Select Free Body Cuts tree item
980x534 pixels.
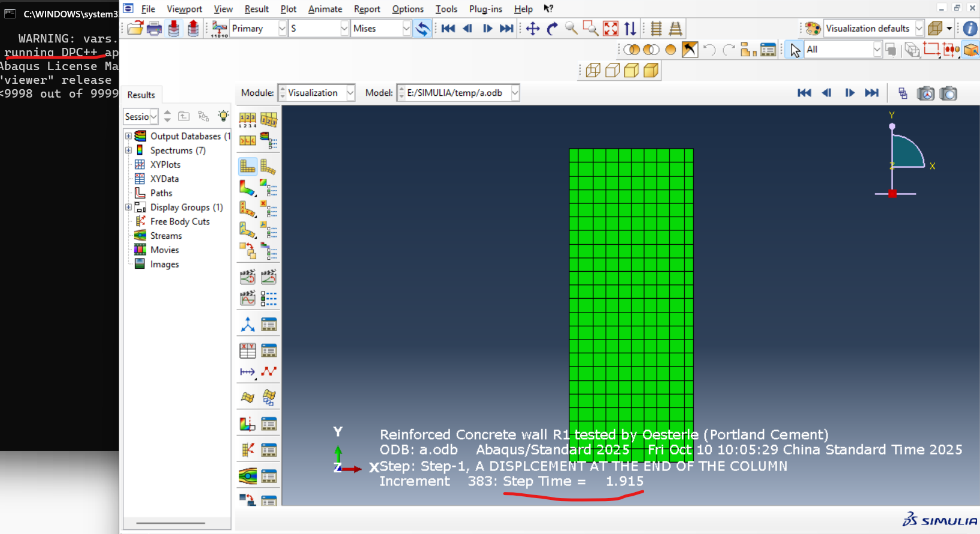180,222
